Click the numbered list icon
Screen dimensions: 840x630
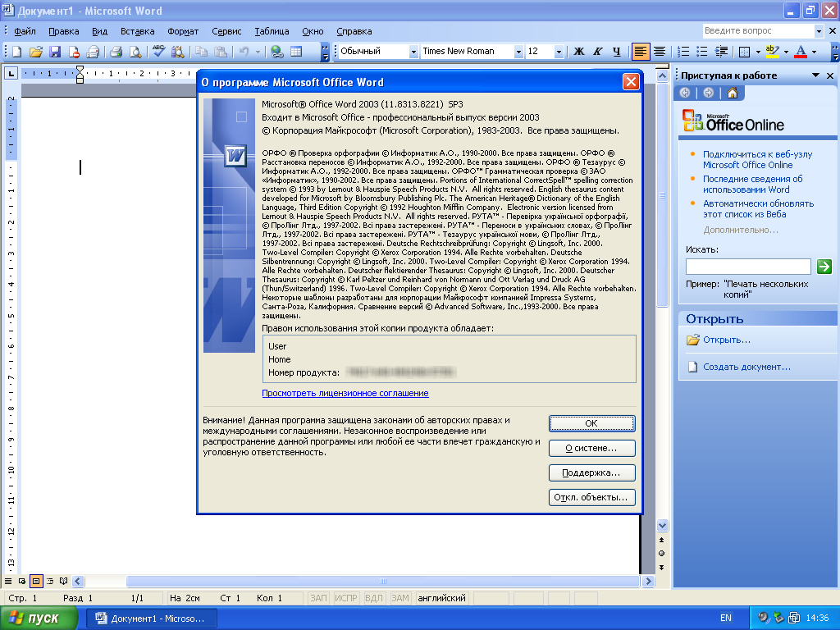[685, 52]
